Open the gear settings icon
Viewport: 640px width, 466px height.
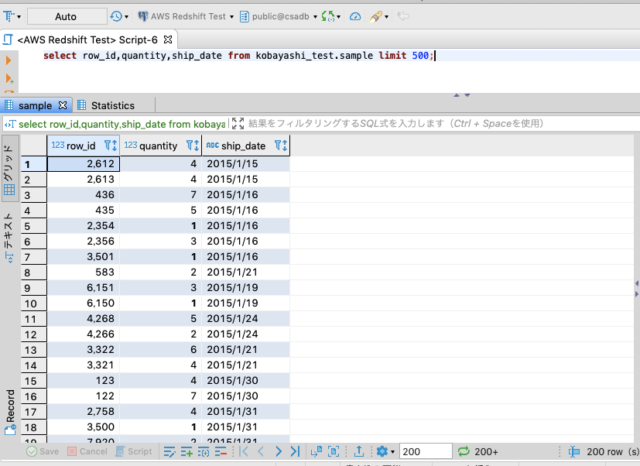point(382,451)
